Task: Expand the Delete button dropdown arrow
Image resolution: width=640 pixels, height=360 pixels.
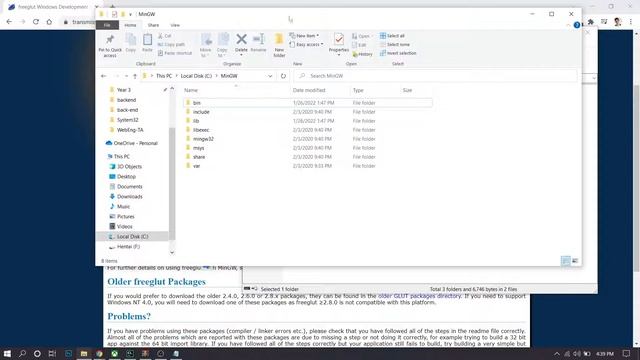Action: [241, 55]
